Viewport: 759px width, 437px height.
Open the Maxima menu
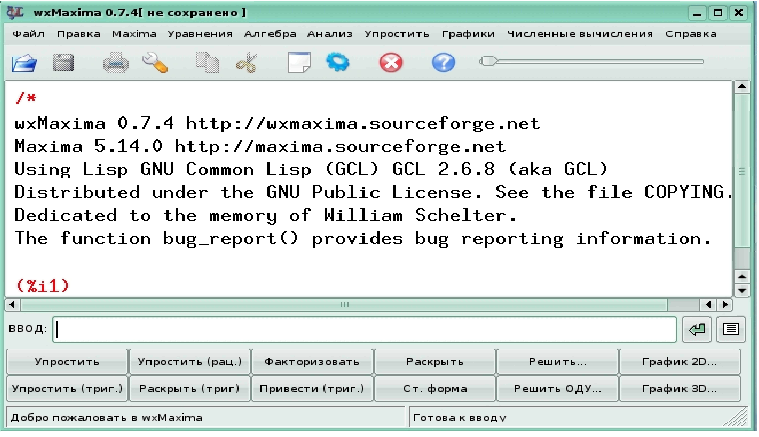tap(134, 34)
